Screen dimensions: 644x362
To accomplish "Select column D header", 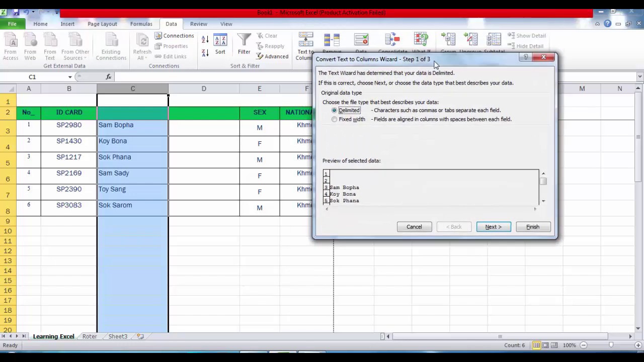I will point(204,88).
